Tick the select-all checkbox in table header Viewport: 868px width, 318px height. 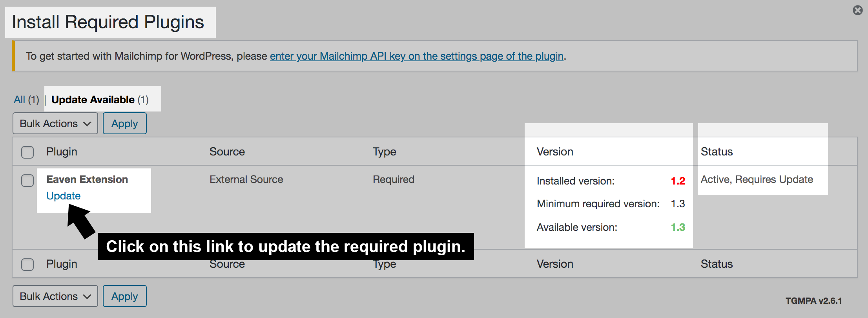[x=27, y=152]
